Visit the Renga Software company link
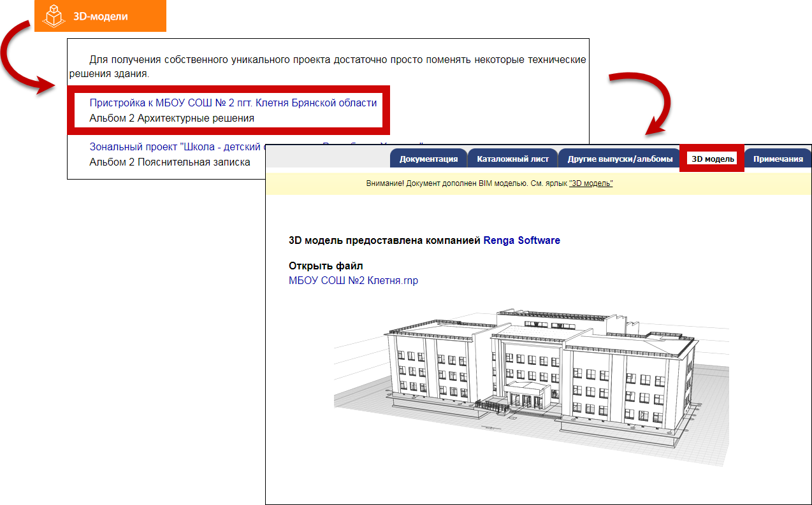This screenshot has width=812, height=505. coord(521,241)
